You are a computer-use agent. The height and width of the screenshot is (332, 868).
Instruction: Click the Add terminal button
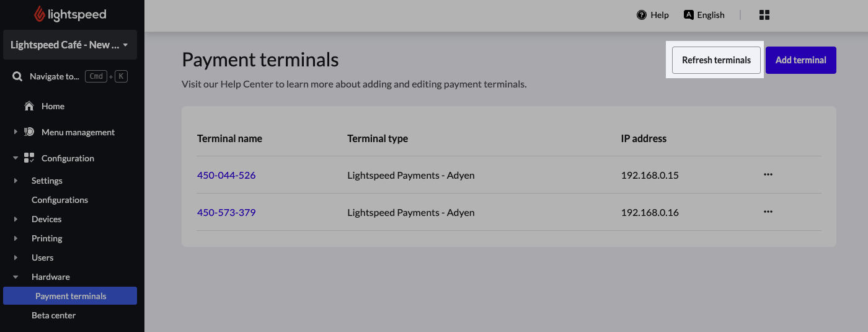pos(800,60)
